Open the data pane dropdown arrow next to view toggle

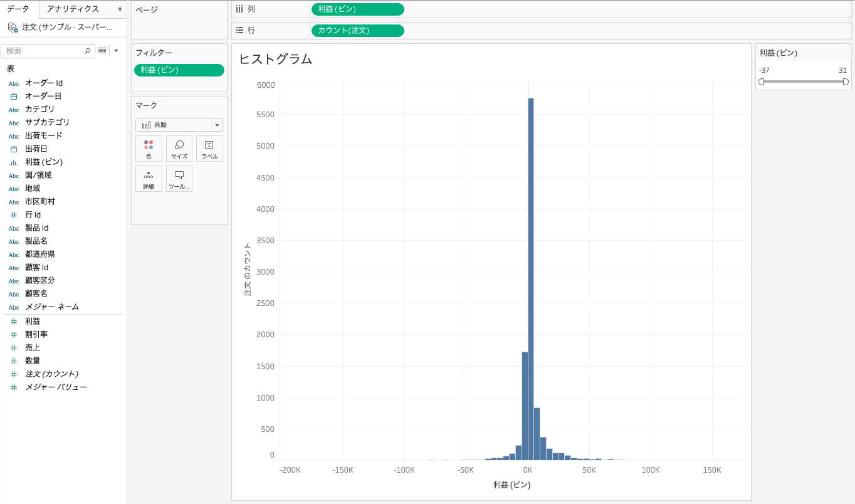click(116, 51)
